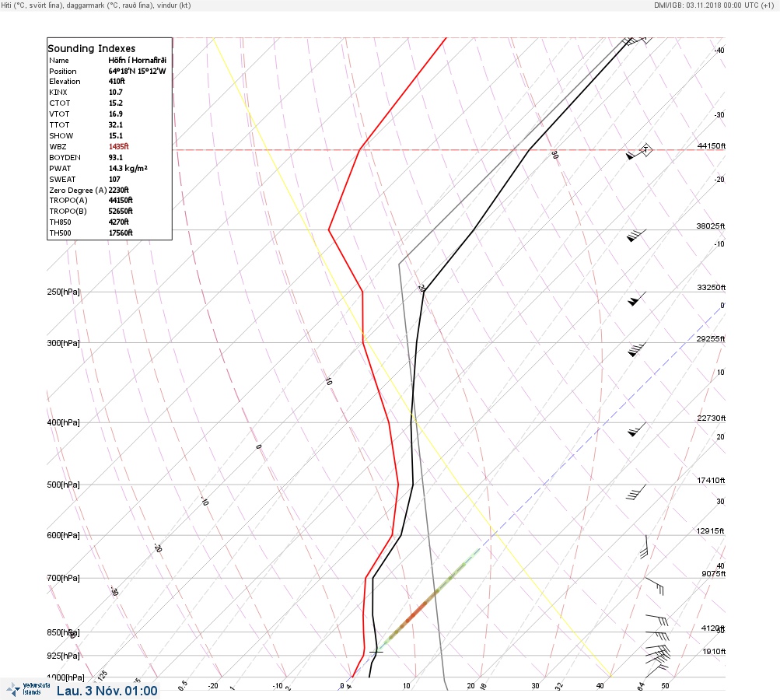Click the 44150ft altitude label on right axis
This screenshot has height=700, width=780.
pyautogui.click(x=712, y=145)
